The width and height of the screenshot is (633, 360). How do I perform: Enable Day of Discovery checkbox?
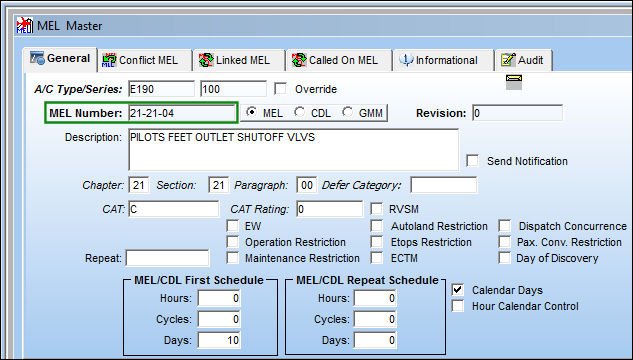coord(505,257)
